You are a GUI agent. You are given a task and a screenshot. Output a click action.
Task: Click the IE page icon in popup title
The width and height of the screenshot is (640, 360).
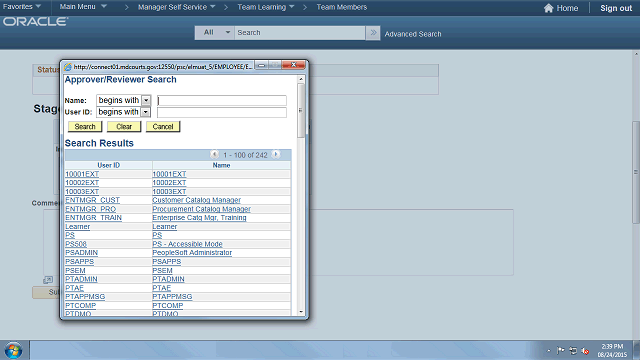tap(68, 67)
